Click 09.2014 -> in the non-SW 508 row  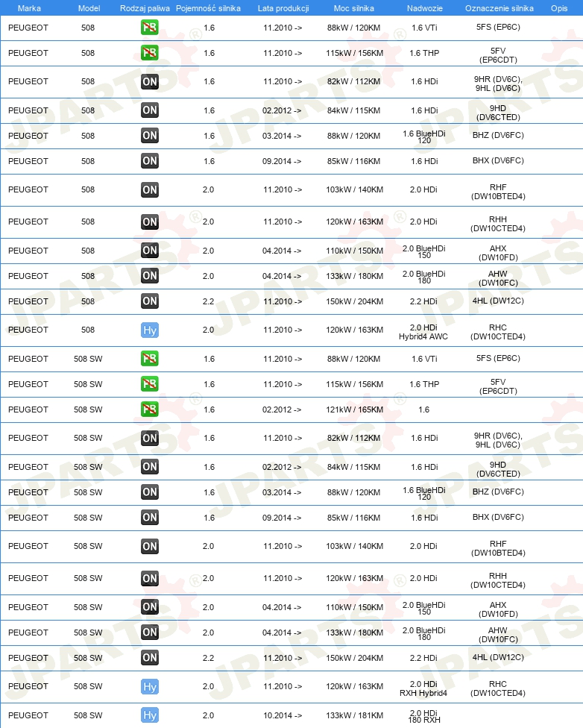click(282, 161)
